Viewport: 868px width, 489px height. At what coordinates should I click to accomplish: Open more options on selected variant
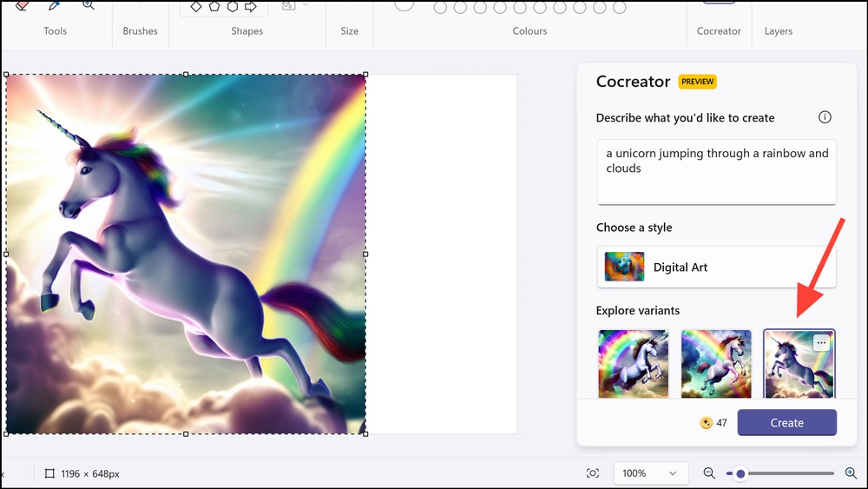click(x=821, y=343)
